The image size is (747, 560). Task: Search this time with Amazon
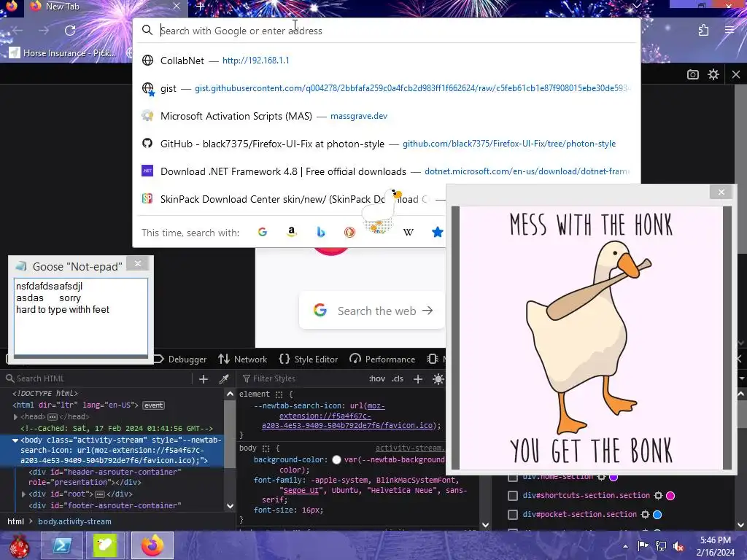tap(292, 233)
